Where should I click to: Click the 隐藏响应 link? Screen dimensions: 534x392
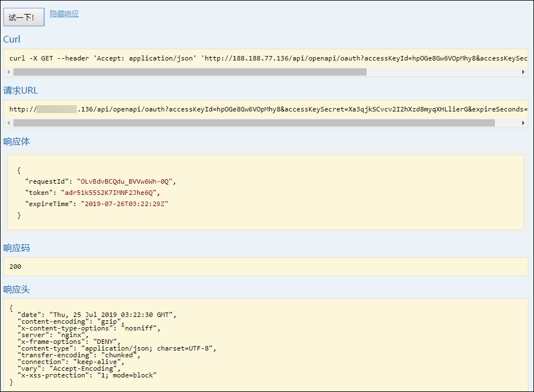point(64,13)
